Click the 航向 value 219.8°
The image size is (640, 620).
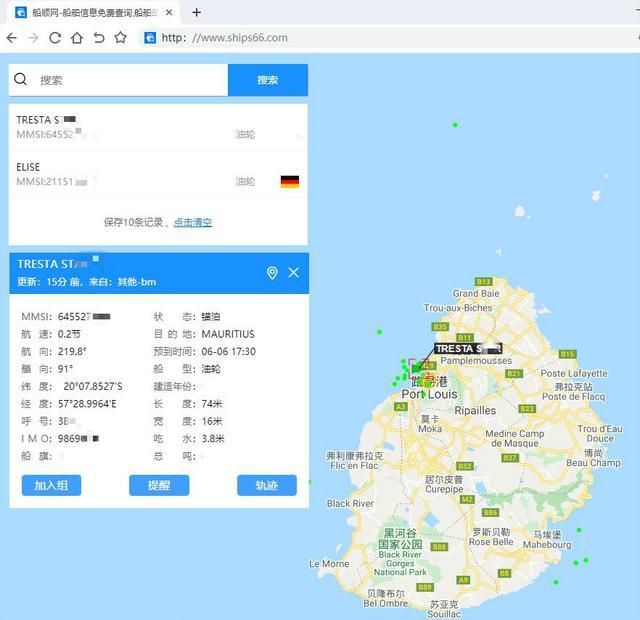[x=72, y=352]
